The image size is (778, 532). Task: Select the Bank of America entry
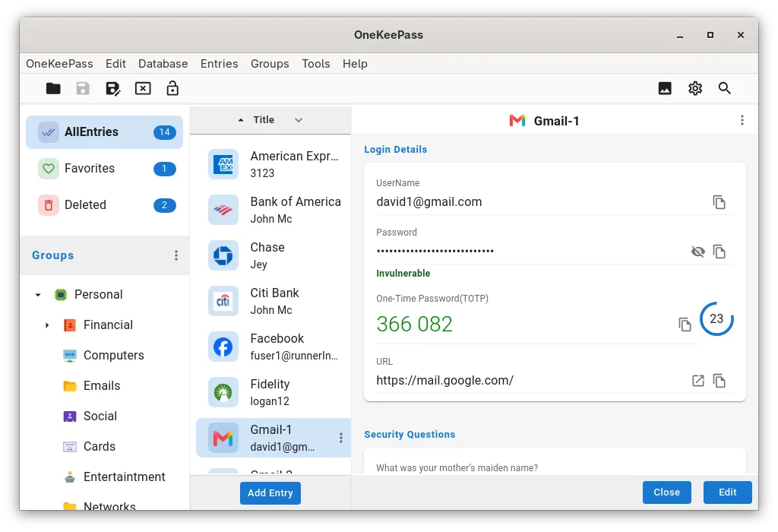click(274, 210)
